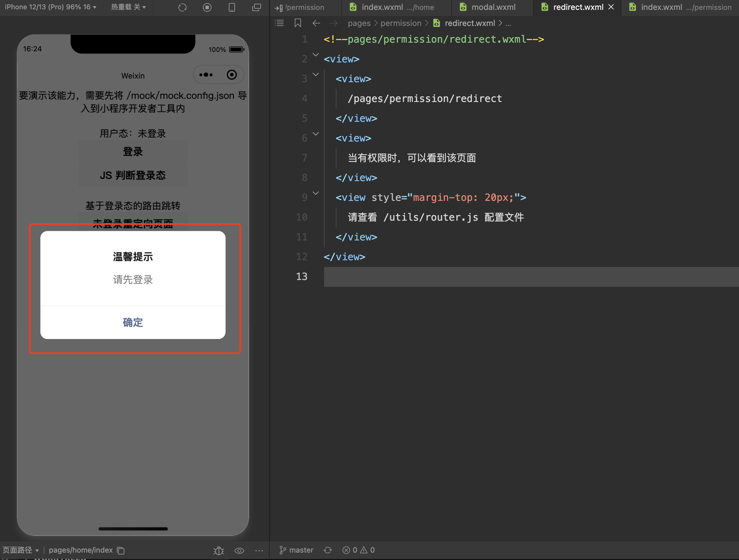Switch to the index.wxml .../home tab

pyautogui.click(x=397, y=7)
